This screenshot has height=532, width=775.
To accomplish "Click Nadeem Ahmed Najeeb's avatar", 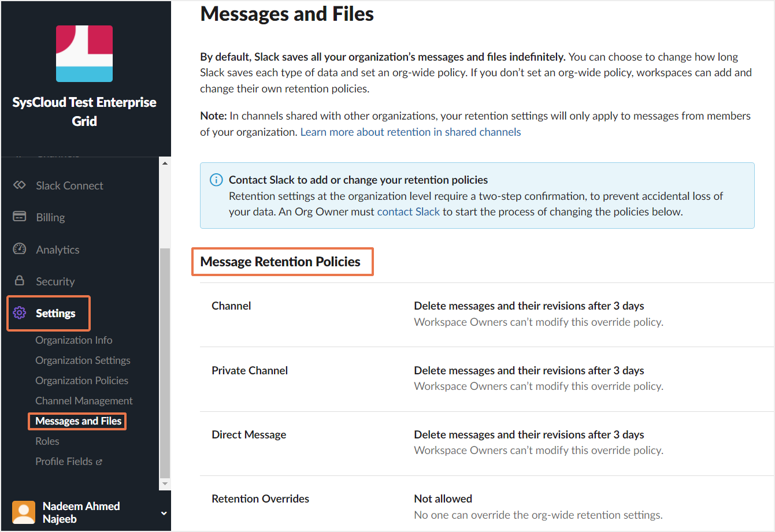I will 24,512.
